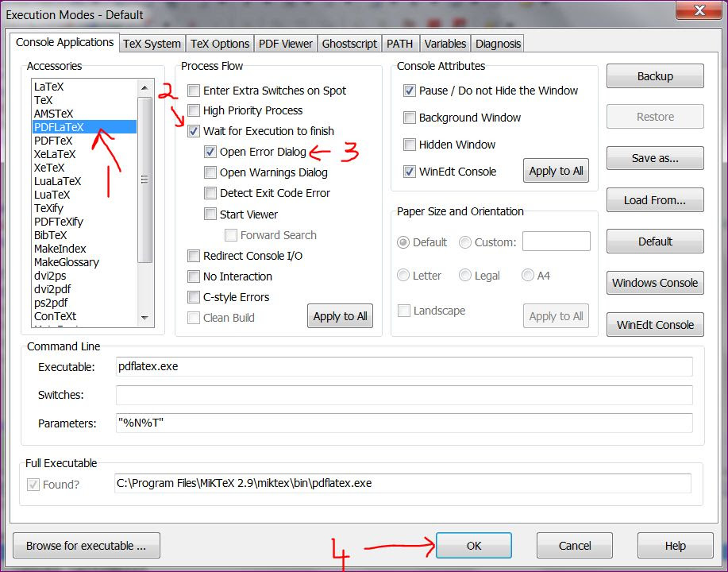Pick PDFTeX from the Accessories list
728x572 pixels.
pyautogui.click(x=84, y=141)
